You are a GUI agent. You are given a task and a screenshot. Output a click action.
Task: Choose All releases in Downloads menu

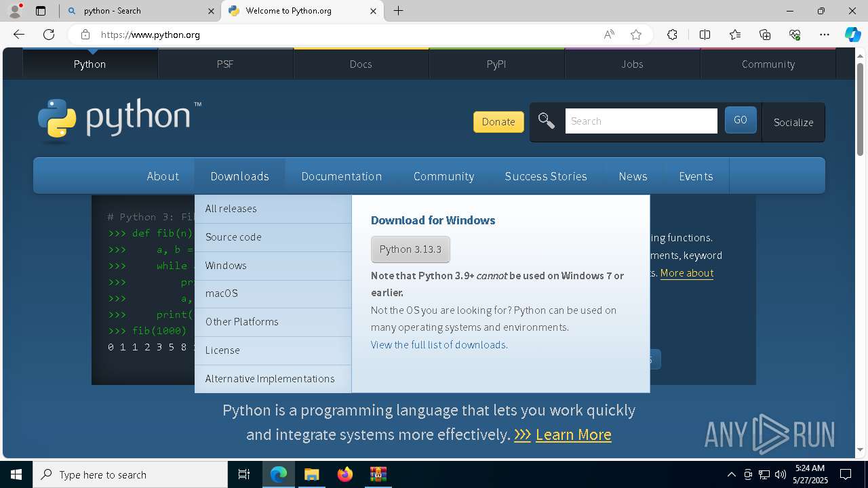click(x=273, y=209)
